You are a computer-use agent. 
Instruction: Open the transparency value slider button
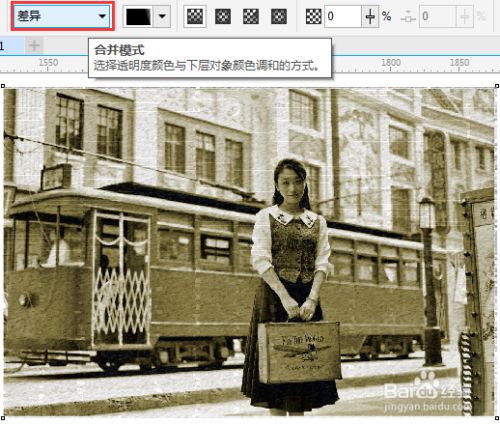pyautogui.click(x=370, y=16)
